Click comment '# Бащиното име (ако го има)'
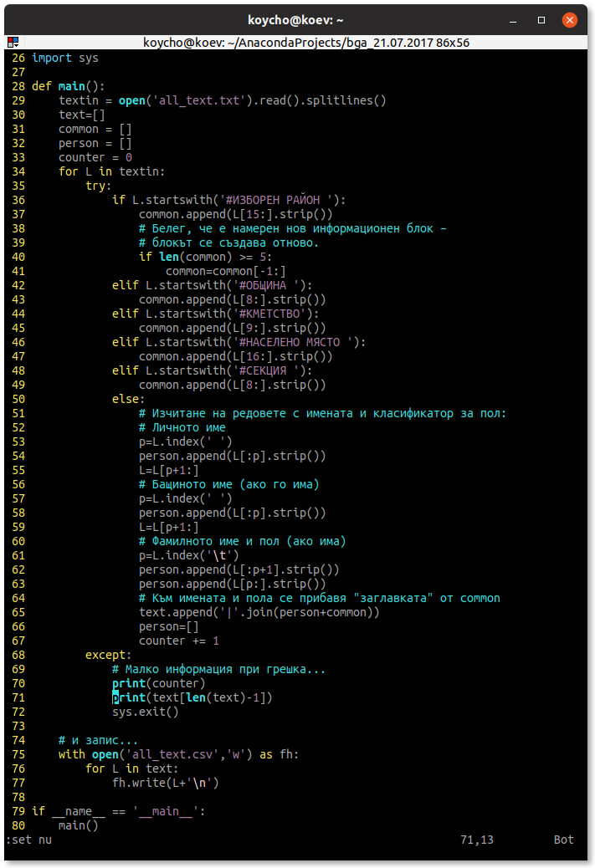The image size is (595, 868). [228, 484]
